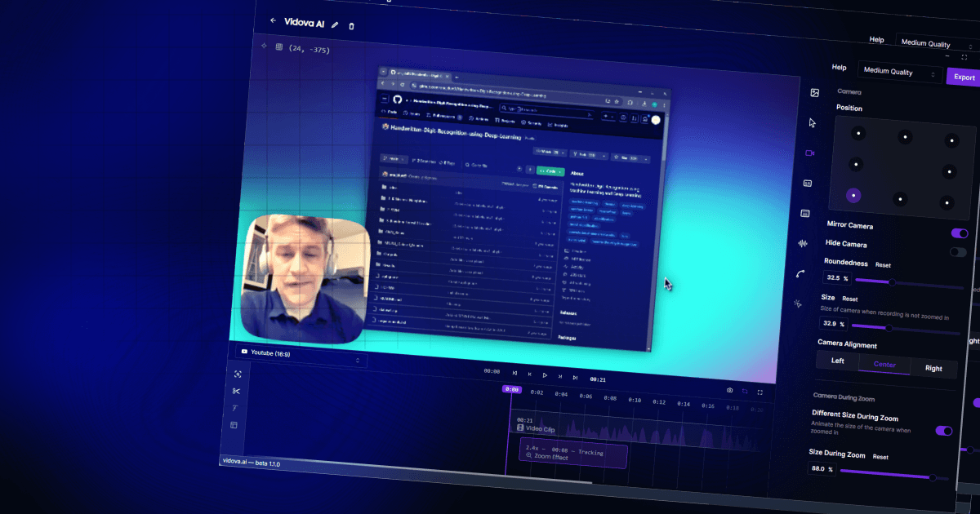This screenshot has width=980, height=514.
Task: Adjust the Roundedness slider handle
Action: 892,282
